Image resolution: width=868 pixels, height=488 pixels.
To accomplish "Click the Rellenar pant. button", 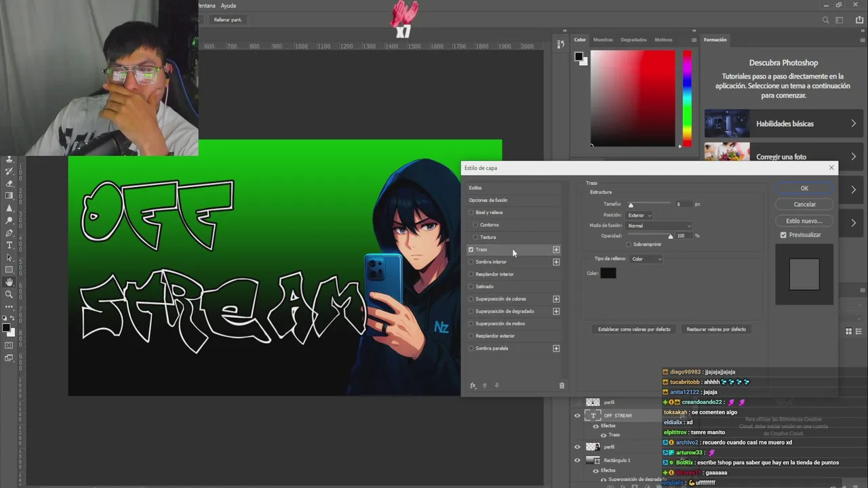I will click(228, 20).
